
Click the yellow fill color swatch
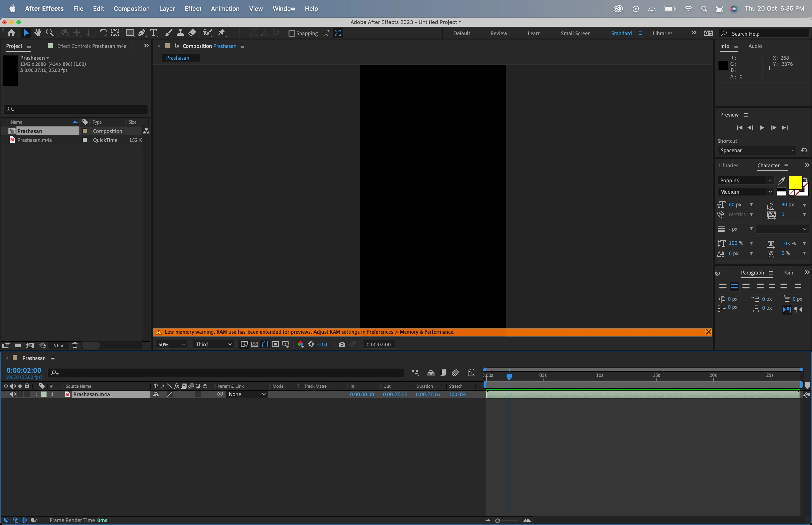[795, 183]
